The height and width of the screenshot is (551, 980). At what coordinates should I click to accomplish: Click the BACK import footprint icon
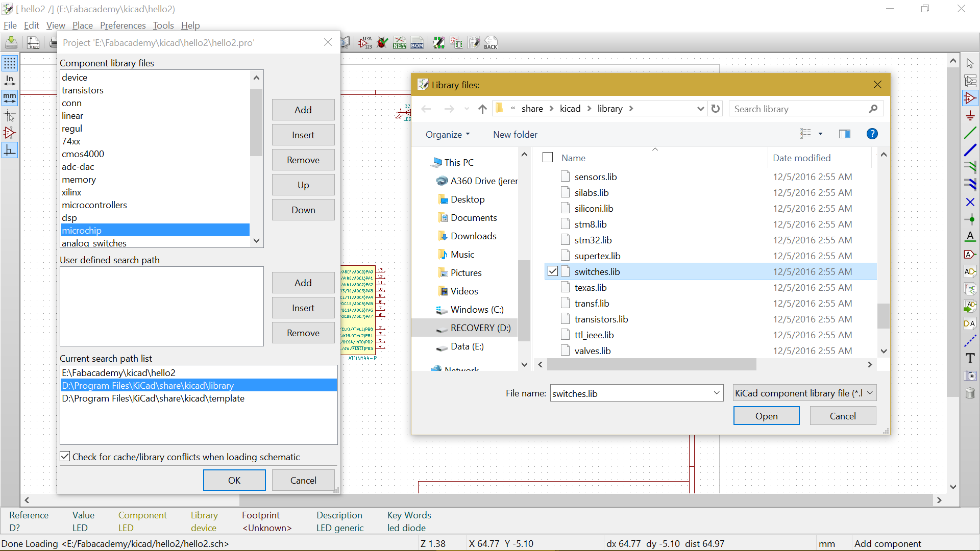point(491,42)
